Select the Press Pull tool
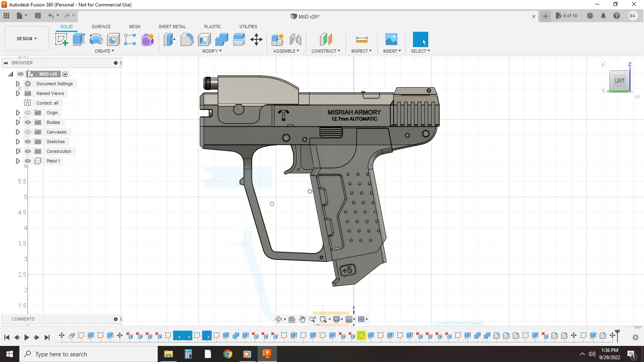 [169, 39]
